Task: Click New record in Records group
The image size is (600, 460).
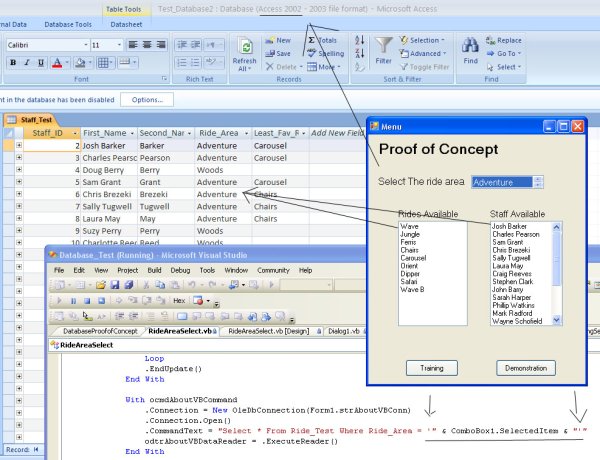Action: coord(278,40)
